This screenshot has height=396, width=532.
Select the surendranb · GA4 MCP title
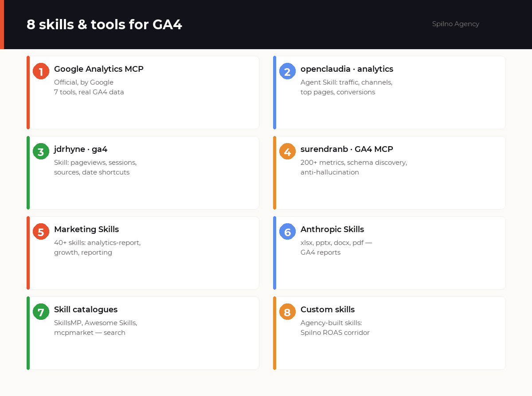(x=347, y=149)
